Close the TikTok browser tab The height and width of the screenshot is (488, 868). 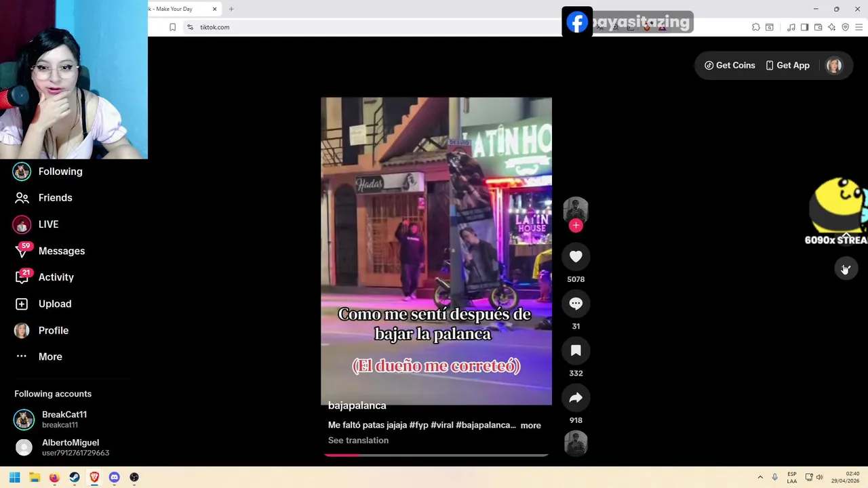pos(215,9)
